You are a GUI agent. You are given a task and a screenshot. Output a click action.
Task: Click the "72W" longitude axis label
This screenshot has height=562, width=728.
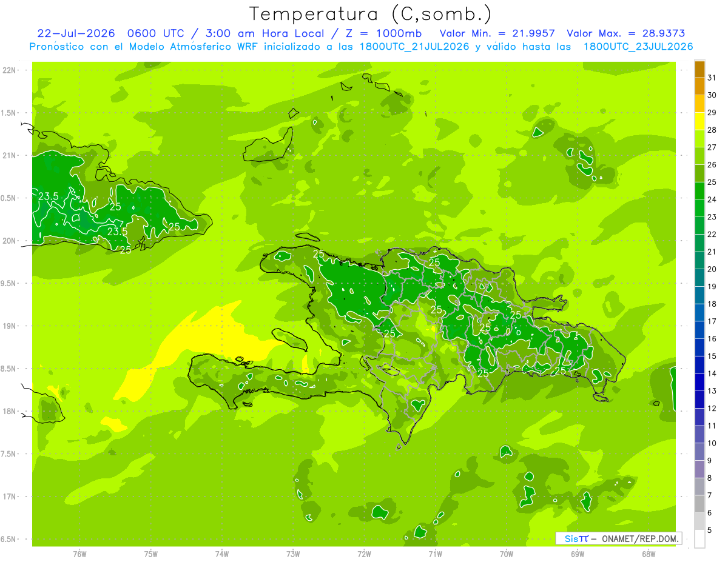tap(364, 554)
